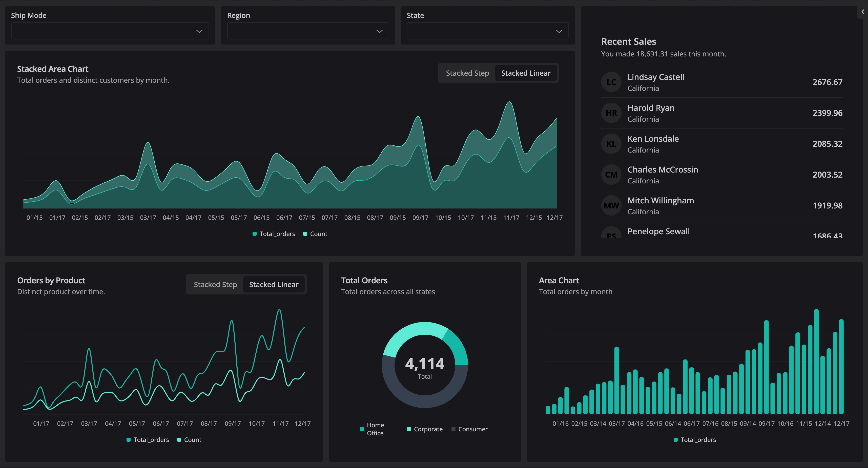Select the Penelope Sewall name
Viewport: 868px width, 468px height.
(x=658, y=231)
